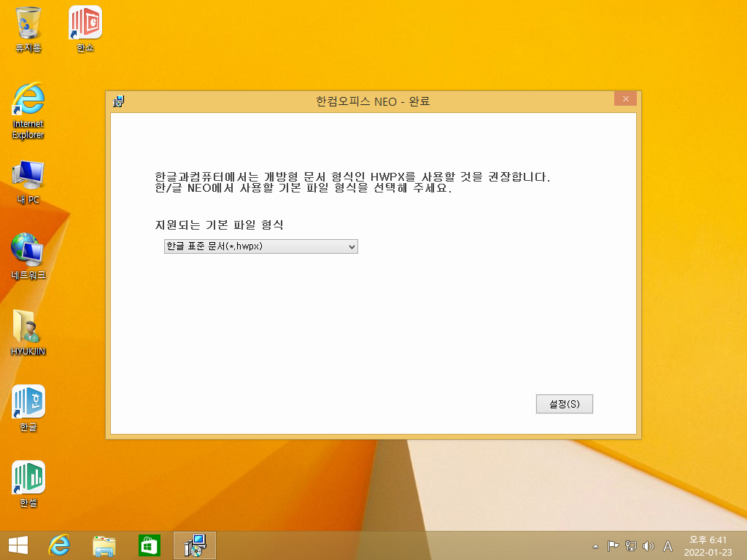Click the 한컴오피스 NEO - 완료 title text
747x560 pixels.
tap(373, 101)
